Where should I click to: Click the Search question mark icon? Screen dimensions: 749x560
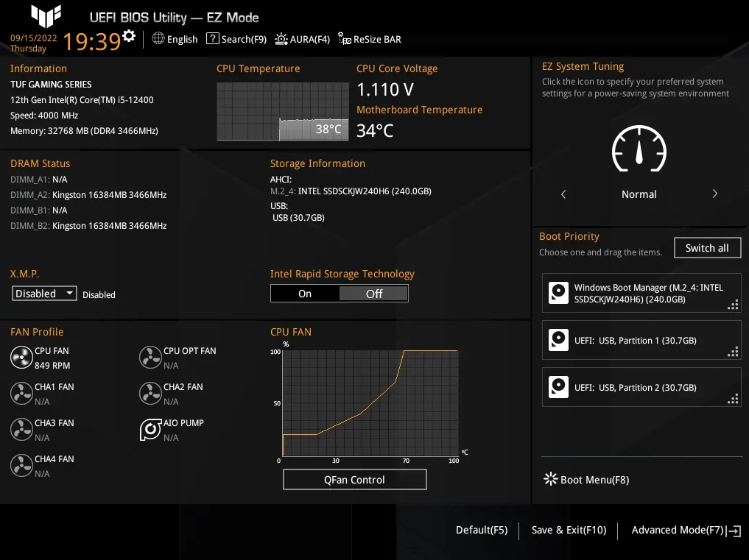click(x=213, y=38)
